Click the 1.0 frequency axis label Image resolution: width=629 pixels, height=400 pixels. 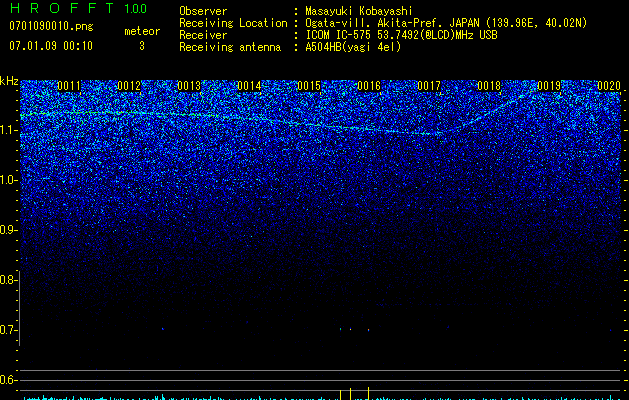7,181
